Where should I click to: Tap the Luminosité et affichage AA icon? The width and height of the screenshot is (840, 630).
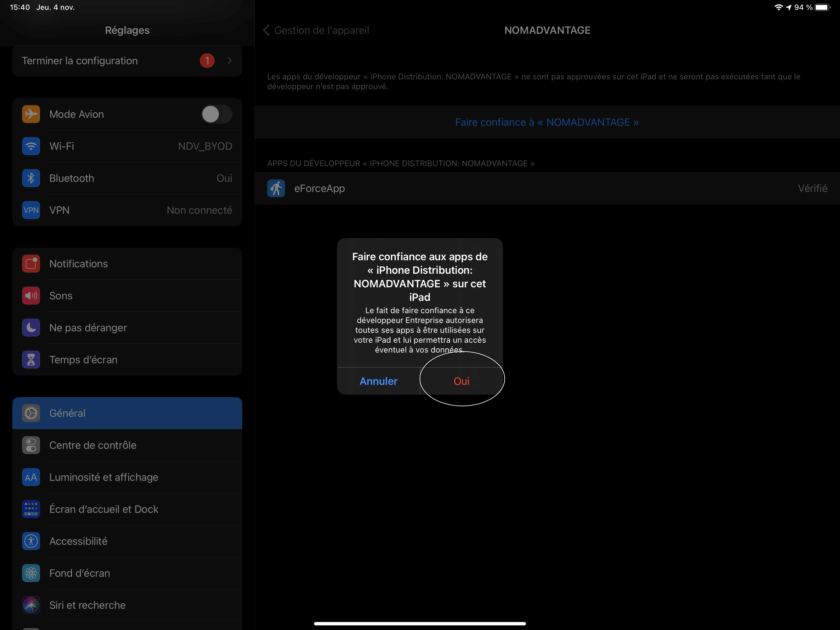31,477
